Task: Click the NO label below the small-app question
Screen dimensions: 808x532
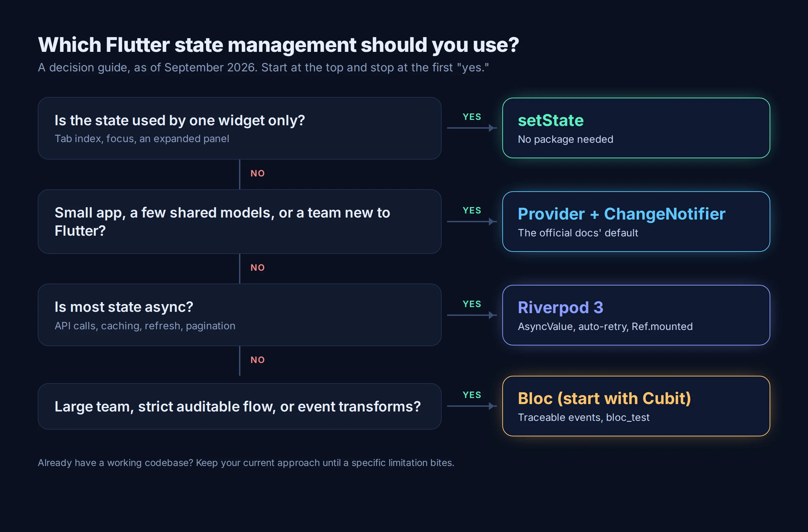Action: tap(257, 268)
